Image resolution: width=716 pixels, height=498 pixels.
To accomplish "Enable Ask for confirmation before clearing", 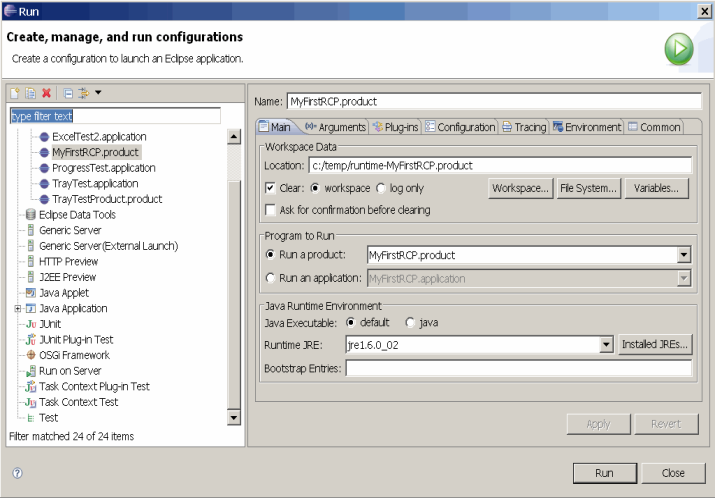I will click(x=270, y=210).
